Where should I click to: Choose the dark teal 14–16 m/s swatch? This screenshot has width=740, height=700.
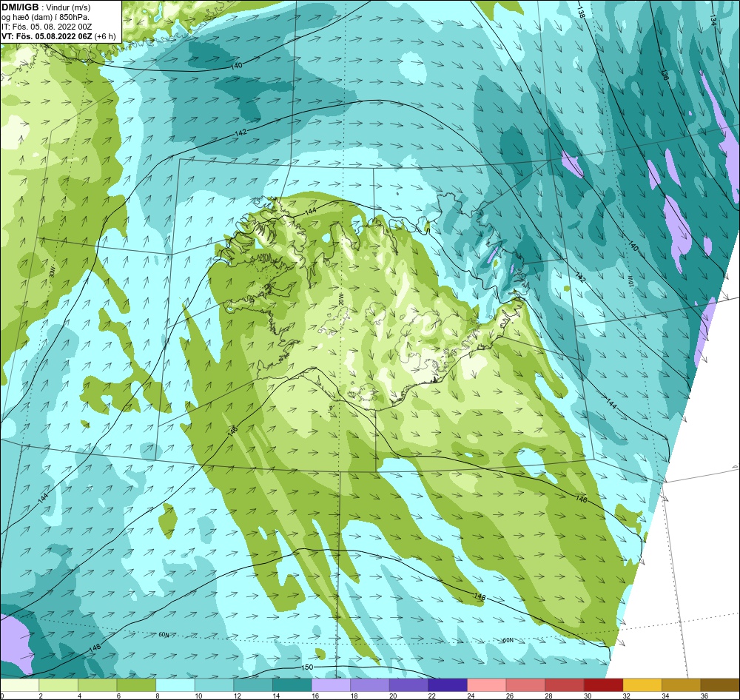tap(292, 684)
